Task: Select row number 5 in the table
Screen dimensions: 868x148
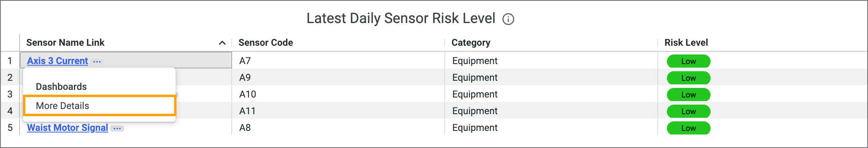Action: pos(10,128)
